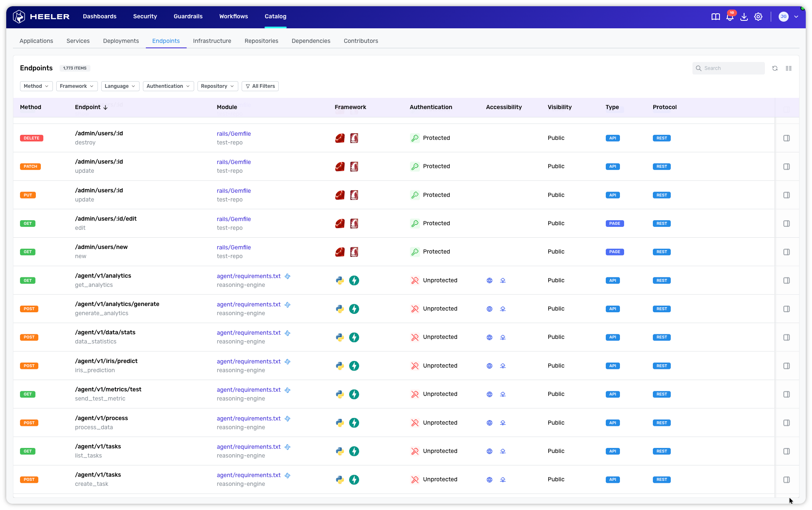The height and width of the screenshot is (510, 812).
Task: Expand the Method filter dropdown
Action: [36, 86]
